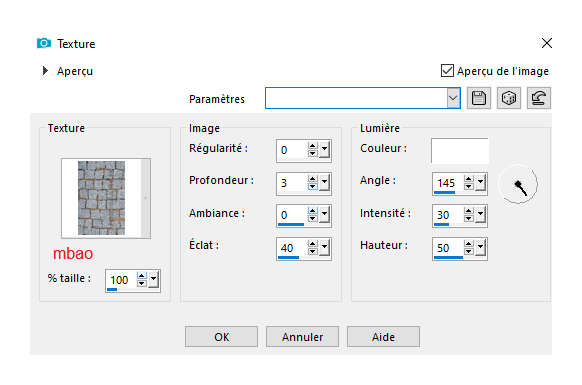Decrease % taille value with down arrow
582x385 pixels.
(141, 283)
